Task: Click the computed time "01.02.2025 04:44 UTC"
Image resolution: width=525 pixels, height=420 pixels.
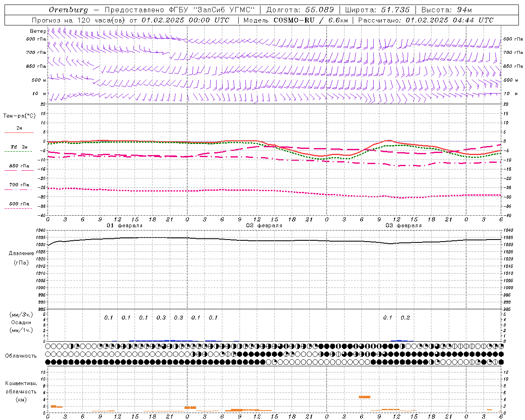Action: point(450,20)
